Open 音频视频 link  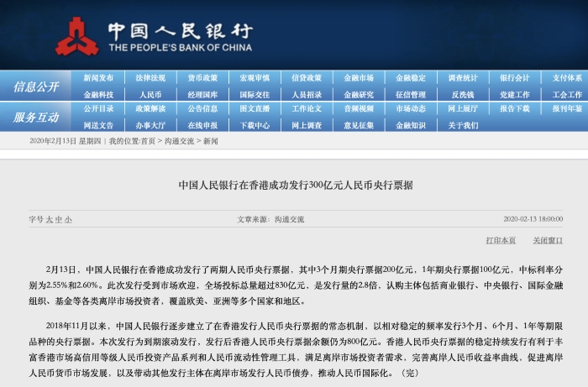pyautogui.click(x=359, y=108)
